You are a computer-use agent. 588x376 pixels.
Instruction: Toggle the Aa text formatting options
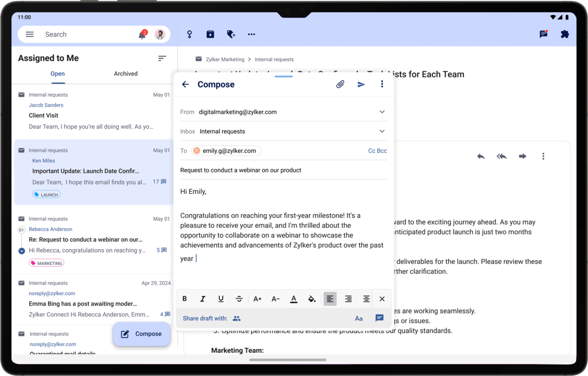point(359,319)
